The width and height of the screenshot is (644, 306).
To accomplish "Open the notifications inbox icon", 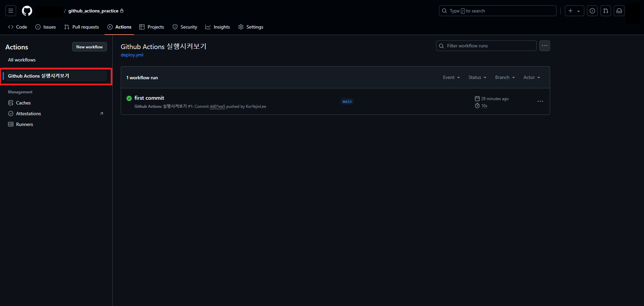I will click(619, 11).
